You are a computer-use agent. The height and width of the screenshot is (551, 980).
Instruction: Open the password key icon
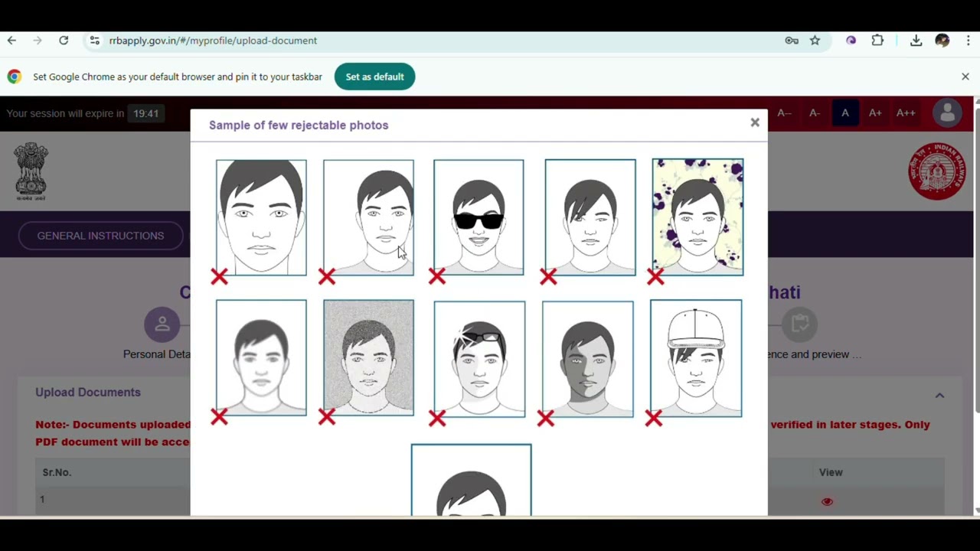792,41
